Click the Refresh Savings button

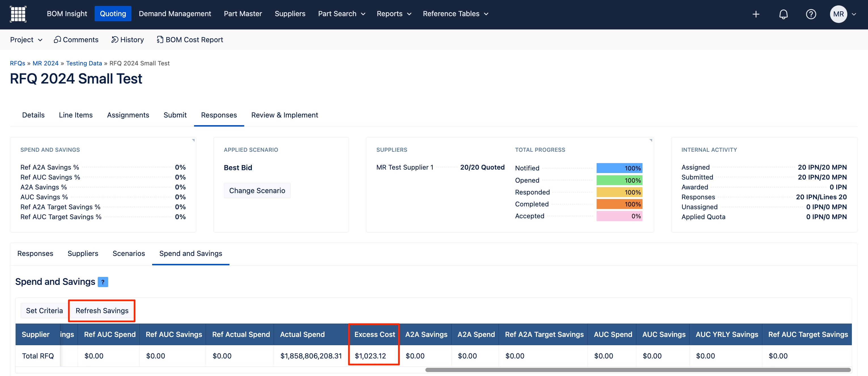102,311
